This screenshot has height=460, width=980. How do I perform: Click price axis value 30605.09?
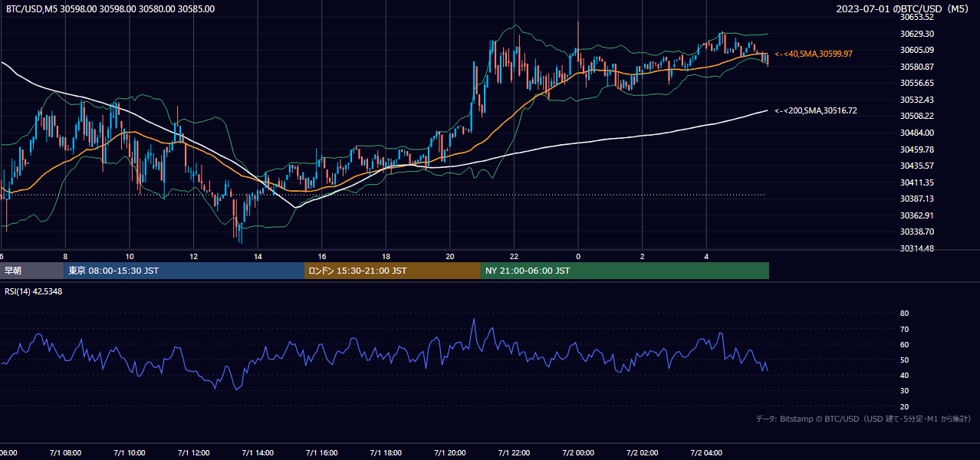[x=917, y=50]
